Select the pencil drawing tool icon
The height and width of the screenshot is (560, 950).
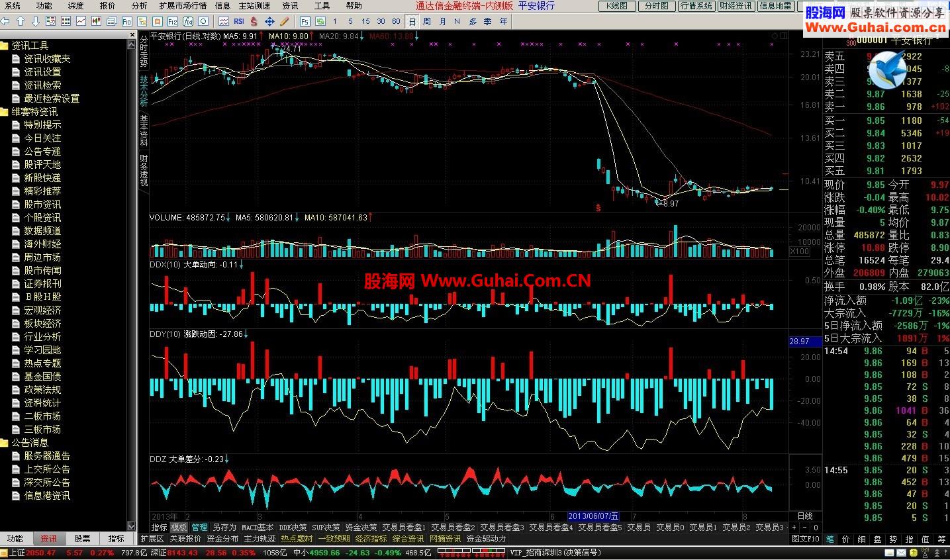pyautogui.click(x=284, y=21)
